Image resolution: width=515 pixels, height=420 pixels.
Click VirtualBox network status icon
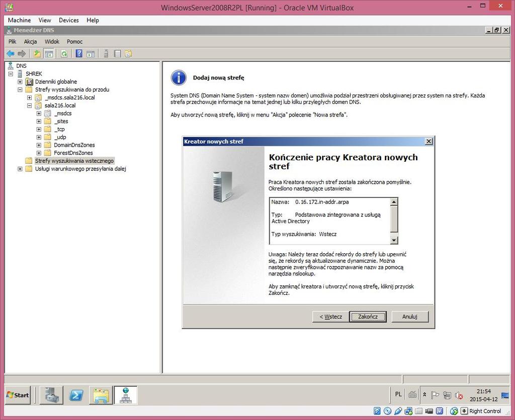point(408,411)
